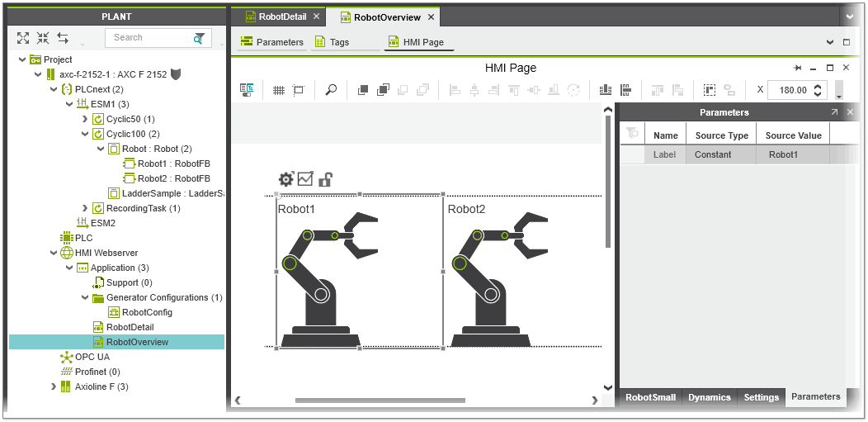
Task: Expand the Axioline F tree node
Action: click(x=54, y=386)
